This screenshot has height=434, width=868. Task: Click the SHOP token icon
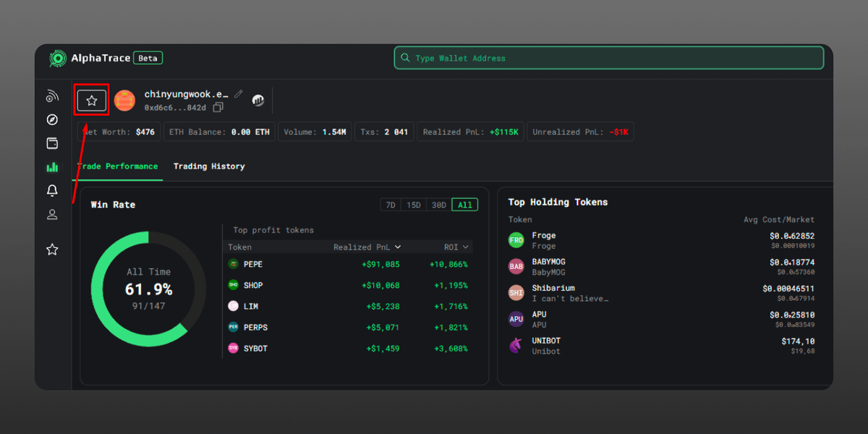click(x=233, y=285)
